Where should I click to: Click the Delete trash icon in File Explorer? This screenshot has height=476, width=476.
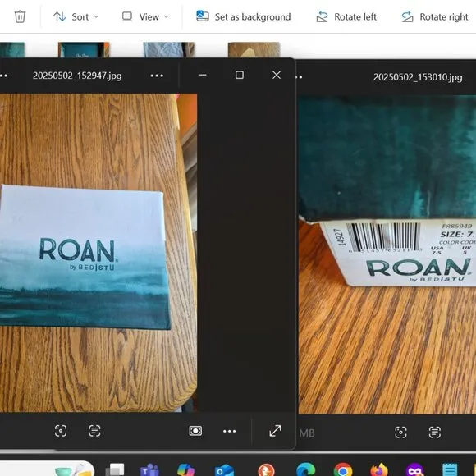[x=20, y=16]
